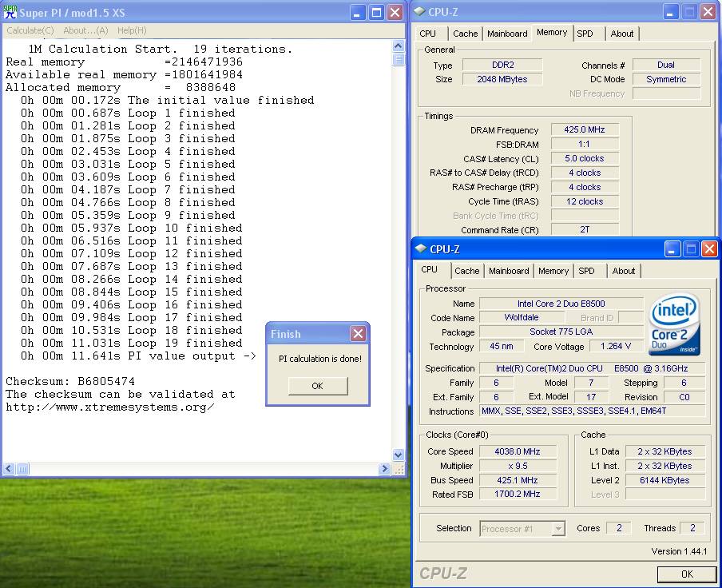The width and height of the screenshot is (722, 588).
Task: Minimize the Super PI window
Action: [x=357, y=13]
